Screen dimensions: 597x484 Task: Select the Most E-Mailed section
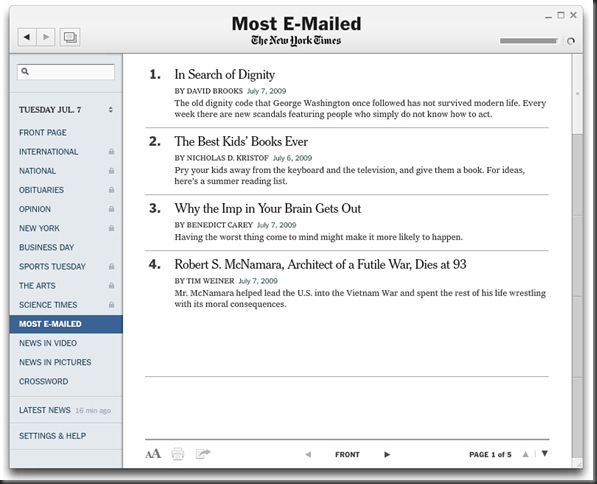pyautogui.click(x=66, y=324)
